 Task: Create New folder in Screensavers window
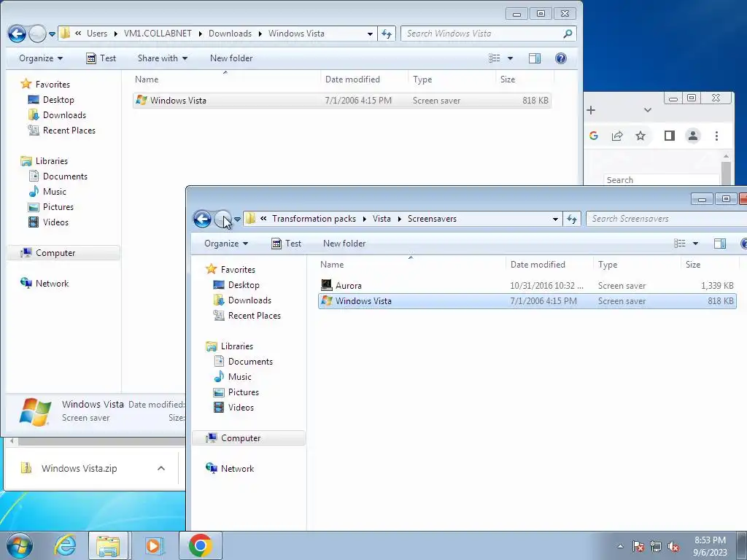pyautogui.click(x=344, y=244)
